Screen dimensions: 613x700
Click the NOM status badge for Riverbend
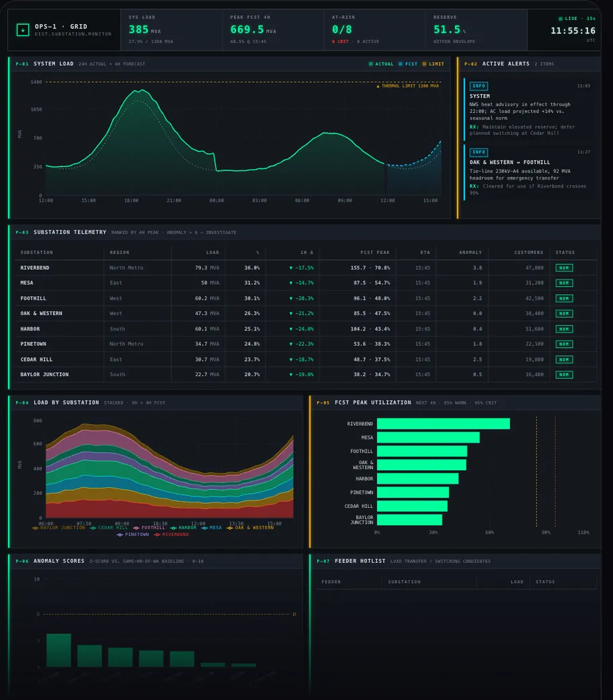[565, 268]
